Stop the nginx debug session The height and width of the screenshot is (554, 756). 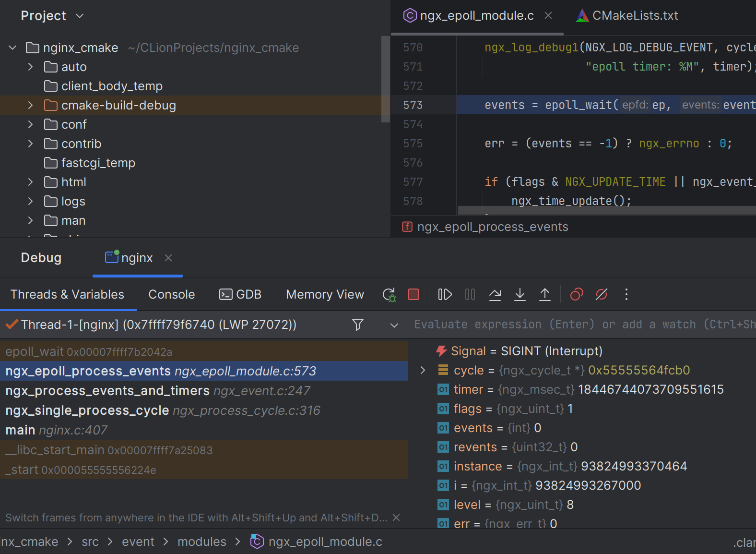point(413,294)
